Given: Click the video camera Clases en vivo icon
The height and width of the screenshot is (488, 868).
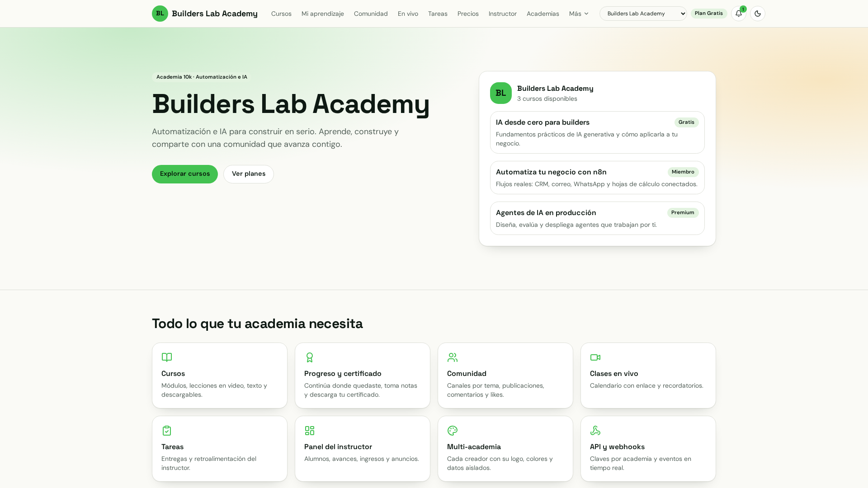Looking at the screenshot, I should pyautogui.click(x=595, y=357).
